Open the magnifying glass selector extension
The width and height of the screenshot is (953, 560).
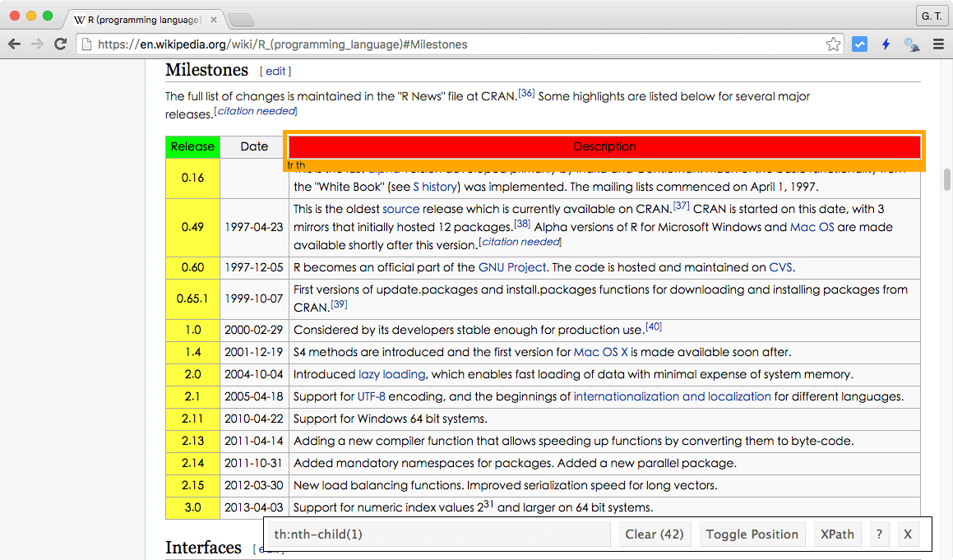912,44
